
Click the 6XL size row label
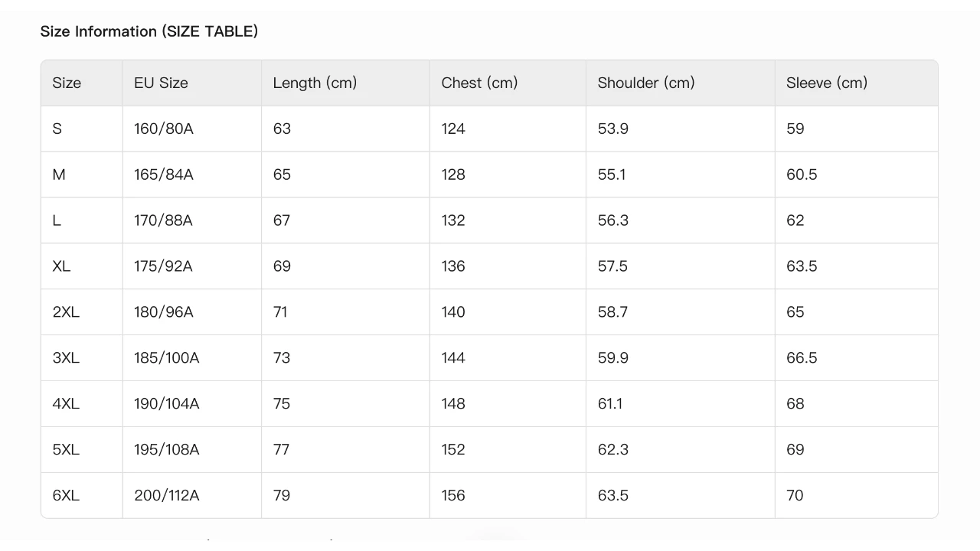pos(66,496)
